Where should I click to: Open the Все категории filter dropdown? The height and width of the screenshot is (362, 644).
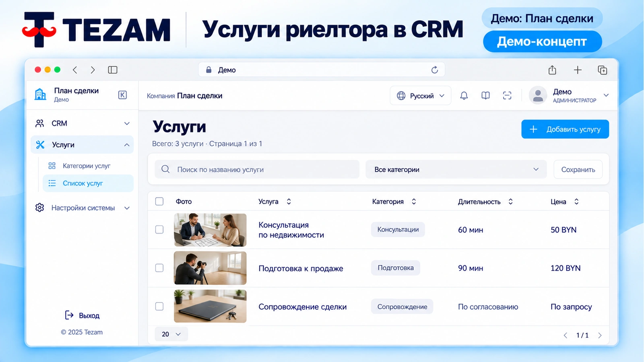click(x=456, y=169)
